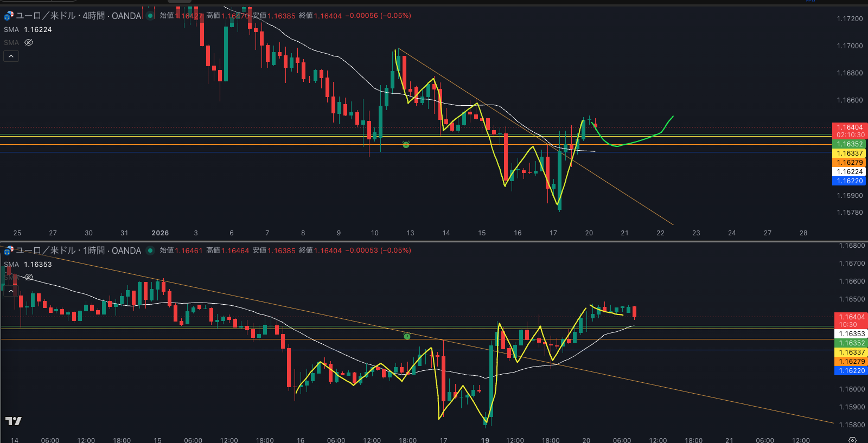This screenshot has height=443, width=868.
Task: Open symbol title ユーロ/米ドル 1時間 OANDA
Action: coord(79,251)
